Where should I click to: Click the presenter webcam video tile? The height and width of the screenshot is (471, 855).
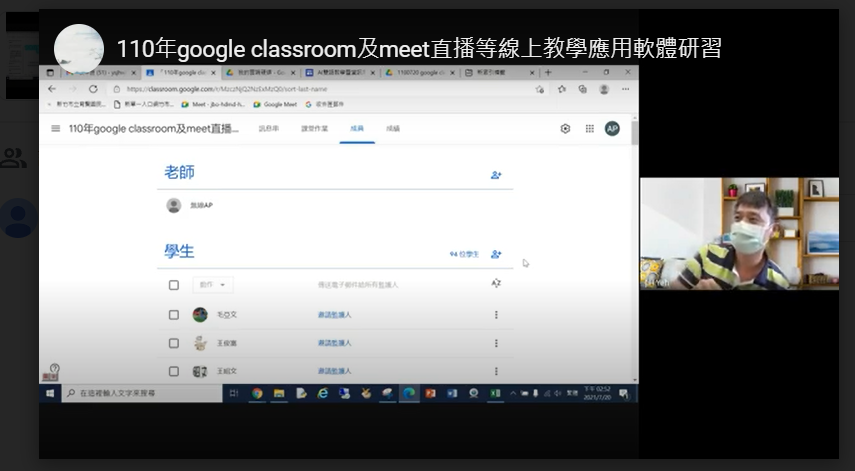[739, 233]
